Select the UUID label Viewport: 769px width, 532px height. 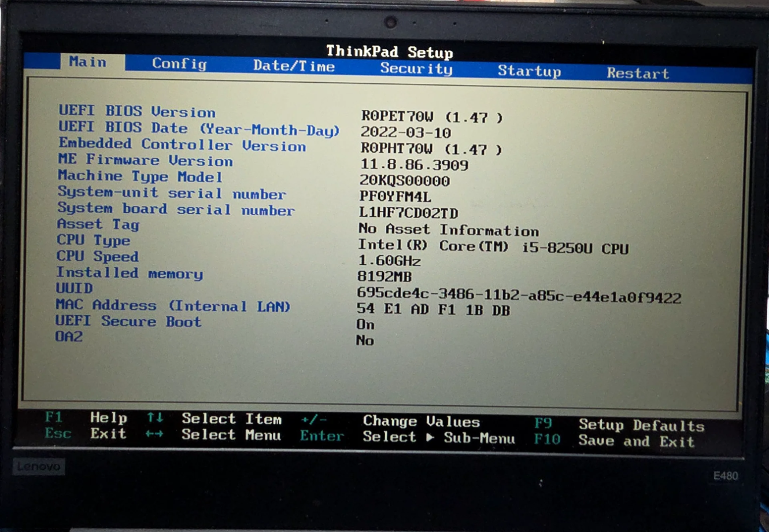(74, 288)
